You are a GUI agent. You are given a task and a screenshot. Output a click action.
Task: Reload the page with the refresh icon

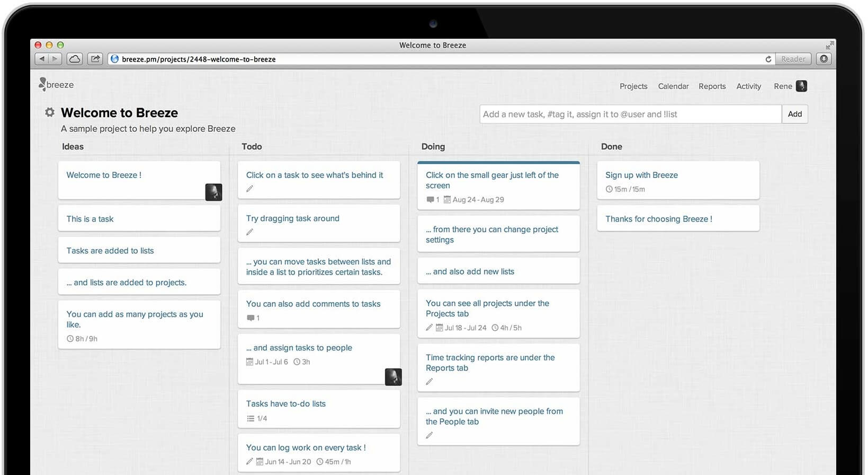(x=768, y=59)
